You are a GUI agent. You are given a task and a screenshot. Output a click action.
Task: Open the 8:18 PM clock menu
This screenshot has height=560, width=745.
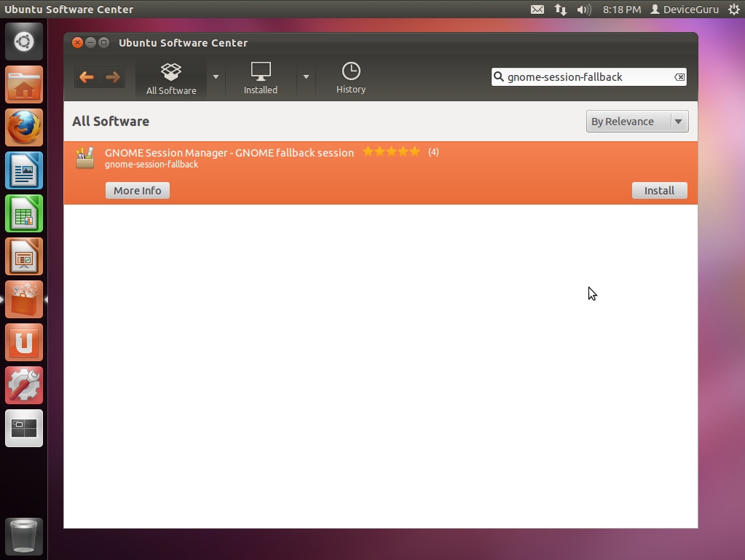622,9
